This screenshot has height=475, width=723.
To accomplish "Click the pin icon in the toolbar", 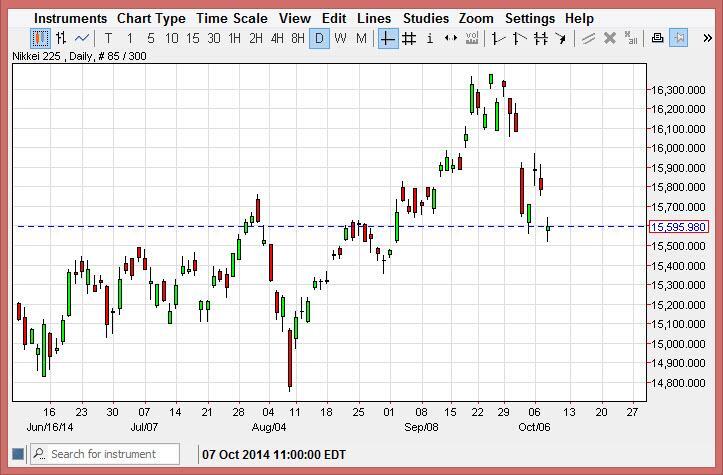I will (679, 39).
